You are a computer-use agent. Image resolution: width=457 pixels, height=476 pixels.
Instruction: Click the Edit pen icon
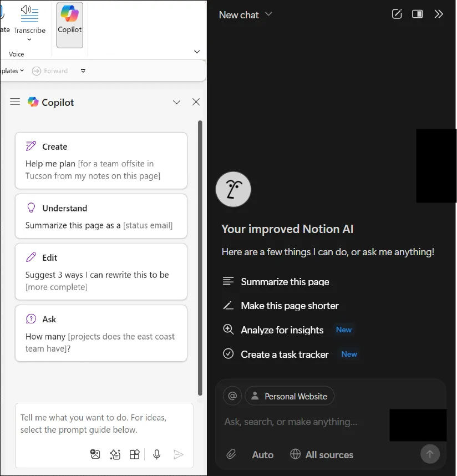[x=31, y=257]
